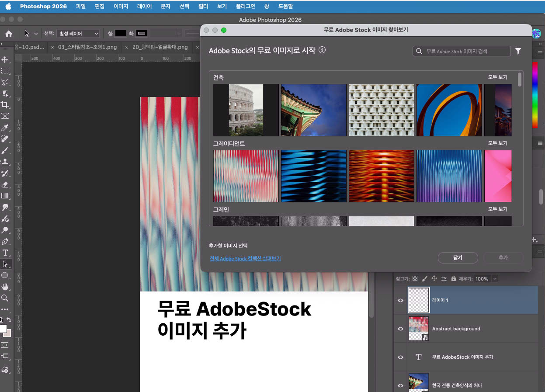Click 모두 보기 for 건축 category
Viewport: 545px width, 392px height.
tap(498, 77)
